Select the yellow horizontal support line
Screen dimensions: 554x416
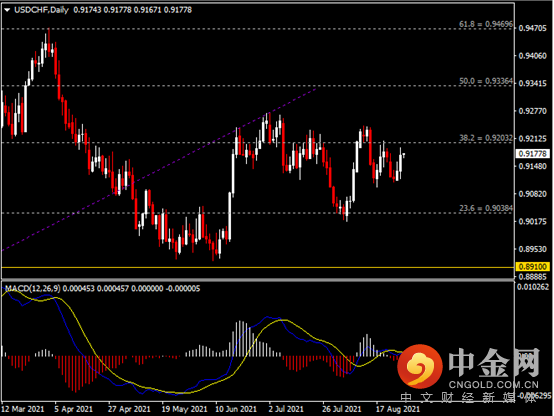257,268
